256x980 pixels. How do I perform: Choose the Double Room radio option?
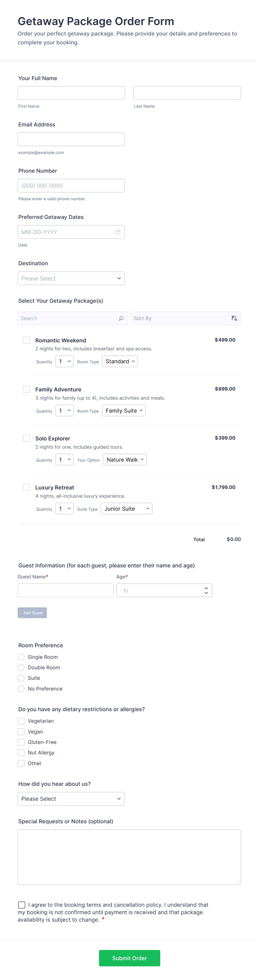21,668
